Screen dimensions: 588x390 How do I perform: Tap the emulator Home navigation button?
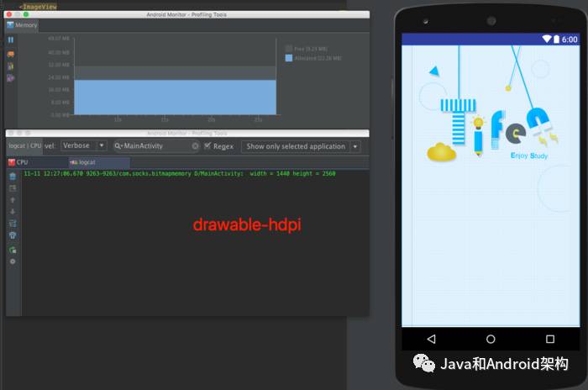click(x=491, y=339)
